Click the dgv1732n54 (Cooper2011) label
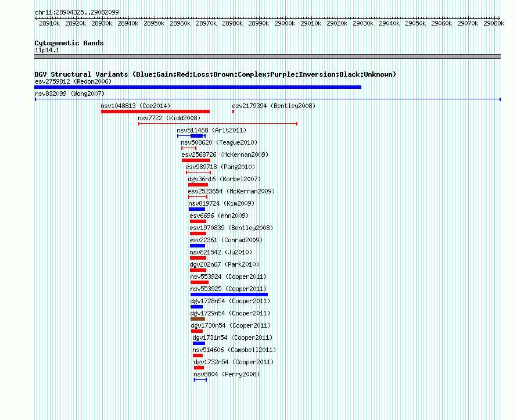The height and width of the screenshot is (420, 517). click(x=234, y=362)
